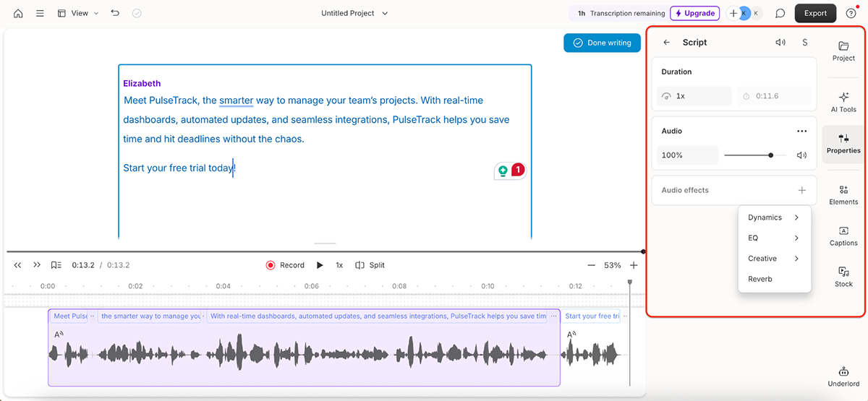The height and width of the screenshot is (401, 868).
Task: Undo the last action
Action: 115,13
